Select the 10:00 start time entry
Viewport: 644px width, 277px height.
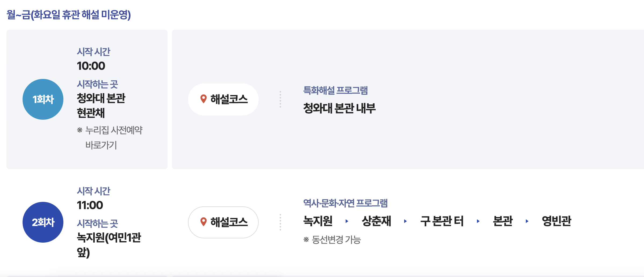coord(91,65)
